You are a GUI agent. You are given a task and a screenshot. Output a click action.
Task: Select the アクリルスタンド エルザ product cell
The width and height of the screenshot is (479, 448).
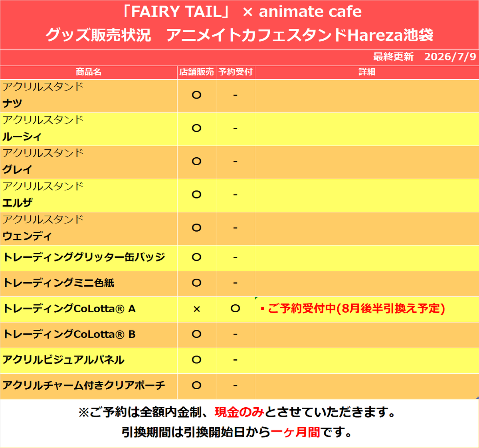pos(89,195)
